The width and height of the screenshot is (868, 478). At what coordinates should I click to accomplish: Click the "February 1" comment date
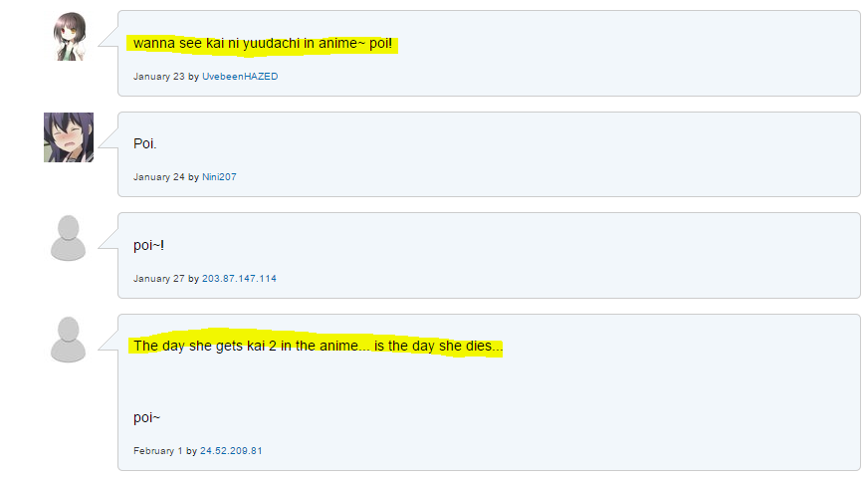pos(157,451)
